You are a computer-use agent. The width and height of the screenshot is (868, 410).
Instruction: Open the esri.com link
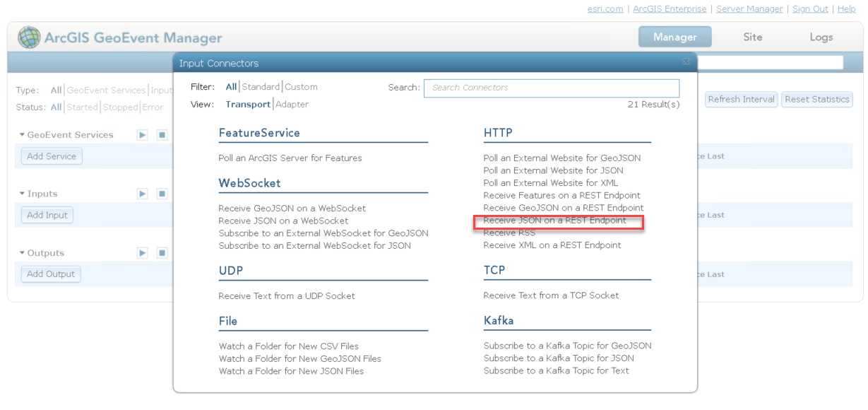(x=605, y=8)
